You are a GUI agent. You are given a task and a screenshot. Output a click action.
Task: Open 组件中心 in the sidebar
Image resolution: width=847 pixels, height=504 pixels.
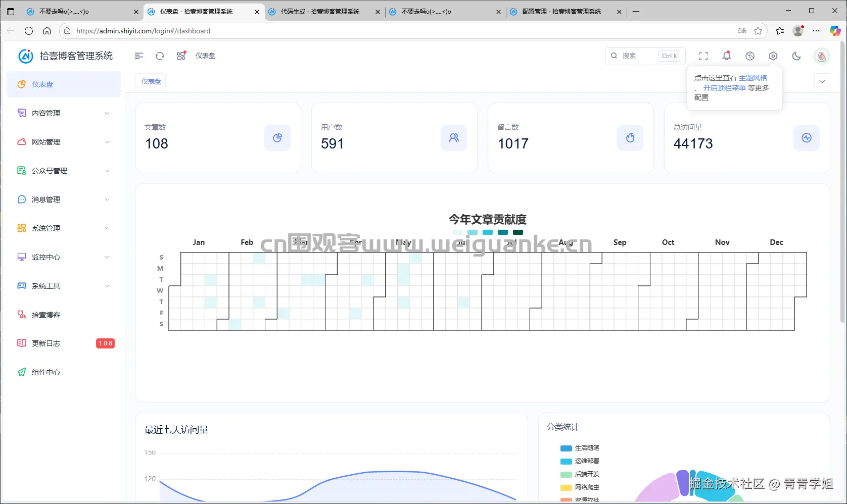coord(64,372)
